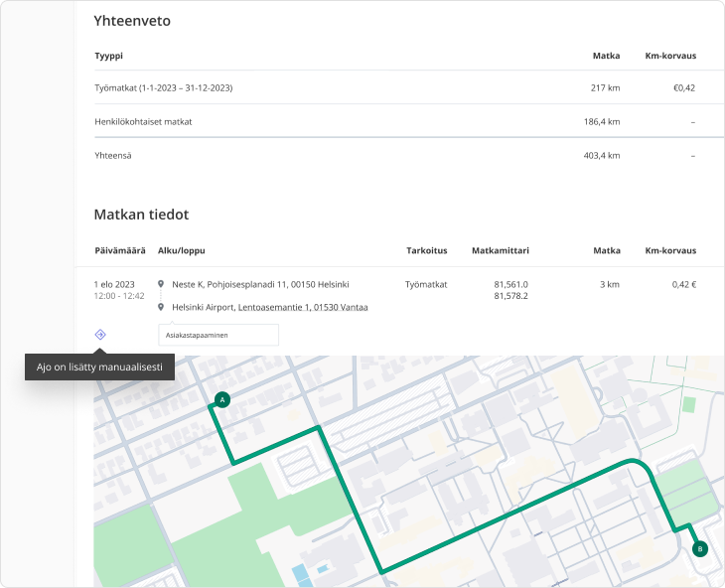Select route end marker B on map
The image size is (725, 588).
(699, 548)
